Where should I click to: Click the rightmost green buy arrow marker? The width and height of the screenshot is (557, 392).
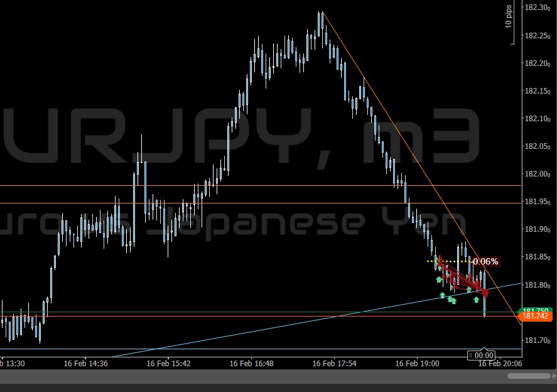(x=477, y=300)
